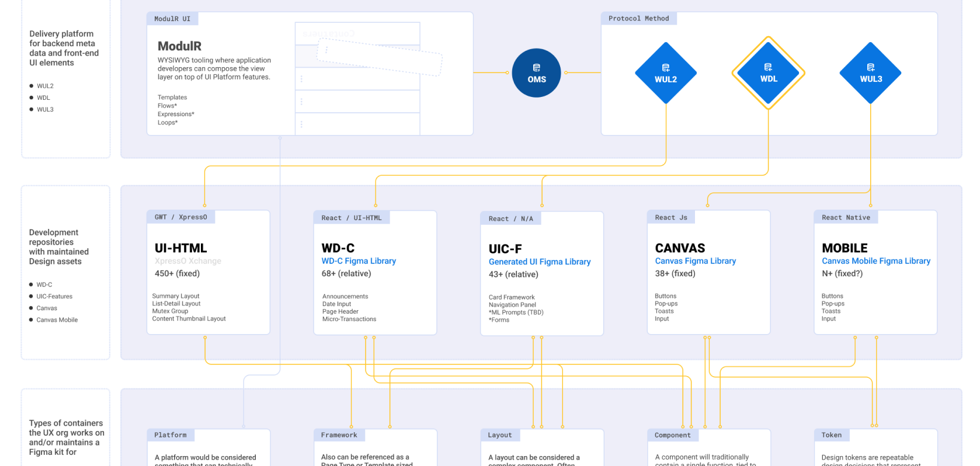
Task: Click the greyed XpressO Xchange link
Action: [x=188, y=261]
